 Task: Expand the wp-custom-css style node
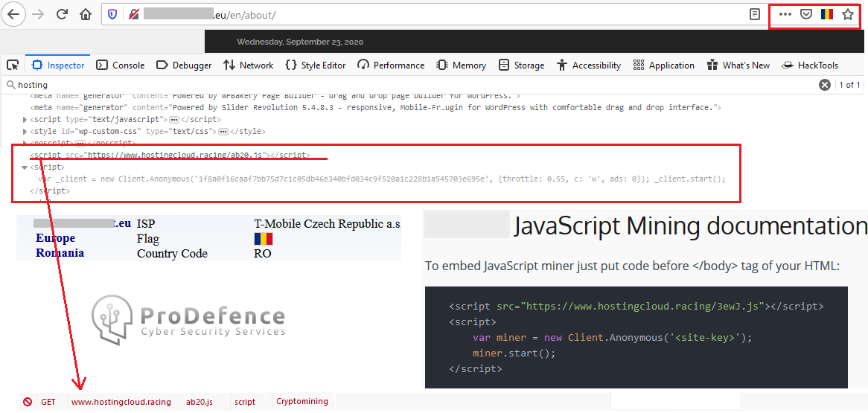coord(25,132)
